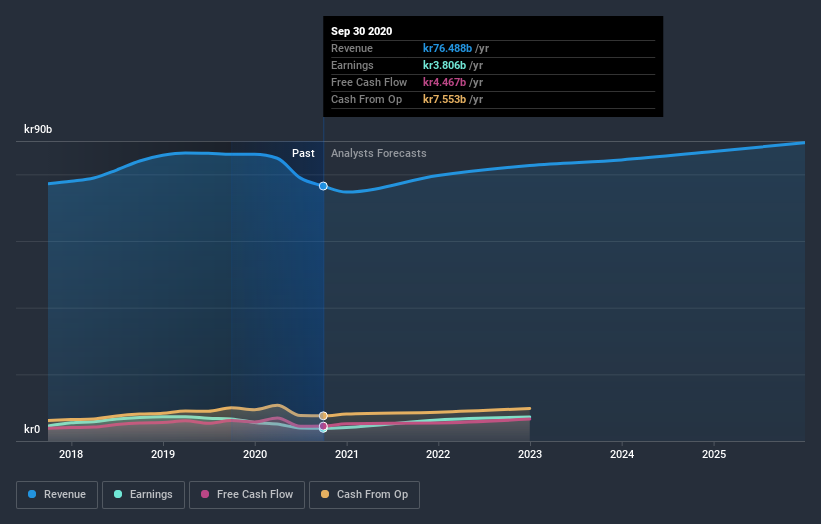The image size is (821, 524).
Task: Click the Free Cash Flow pink data point marker
Action: pyautogui.click(x=323, y=427)
